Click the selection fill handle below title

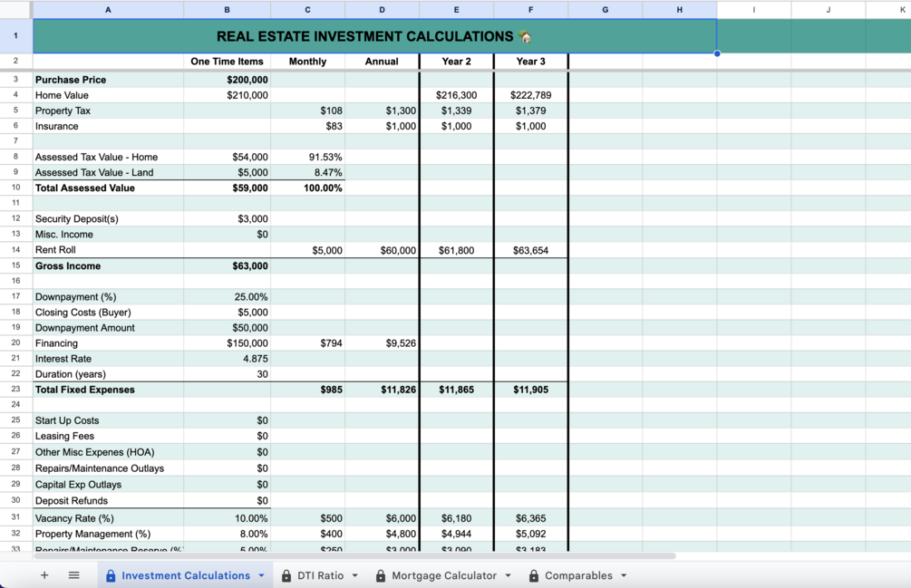(x=717, y=53)
